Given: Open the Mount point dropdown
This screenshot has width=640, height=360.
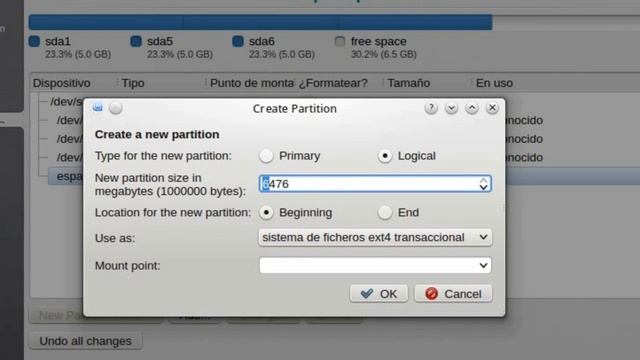Looking at the screenshot, I should tap(375, 266).
